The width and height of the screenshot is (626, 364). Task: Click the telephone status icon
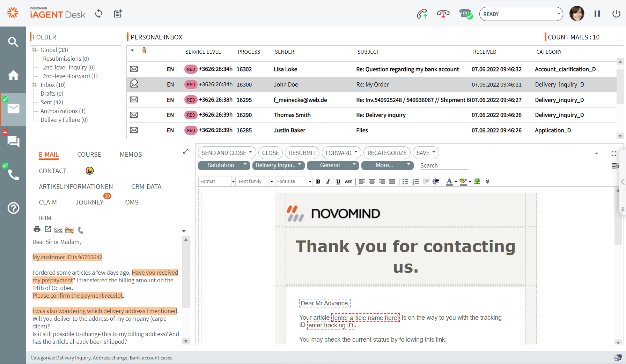tap(466, 14)
